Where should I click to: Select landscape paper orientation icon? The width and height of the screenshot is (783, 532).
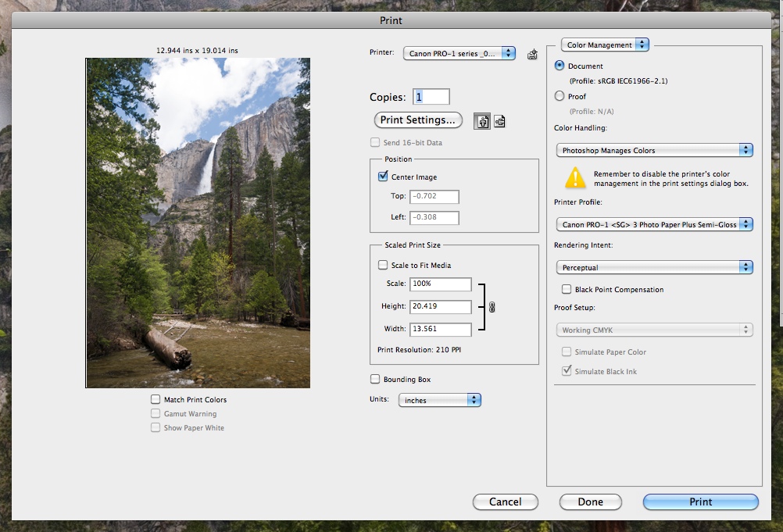coord(500,121)
